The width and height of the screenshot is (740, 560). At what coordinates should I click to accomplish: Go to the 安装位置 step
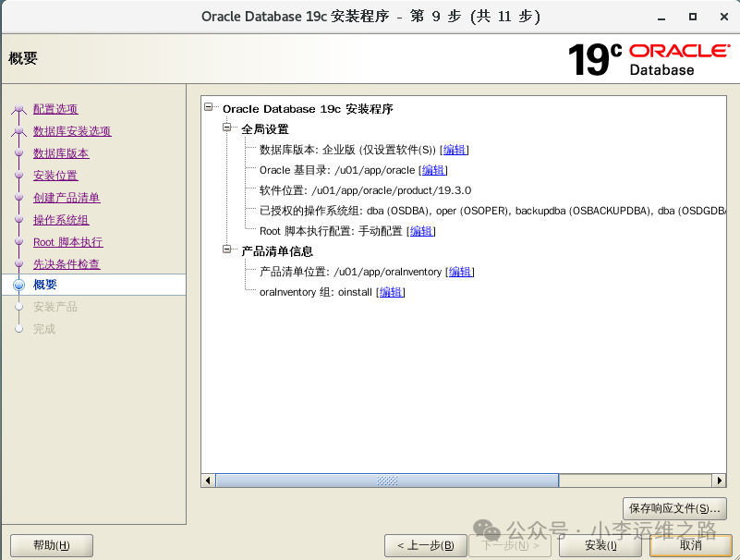55,176
